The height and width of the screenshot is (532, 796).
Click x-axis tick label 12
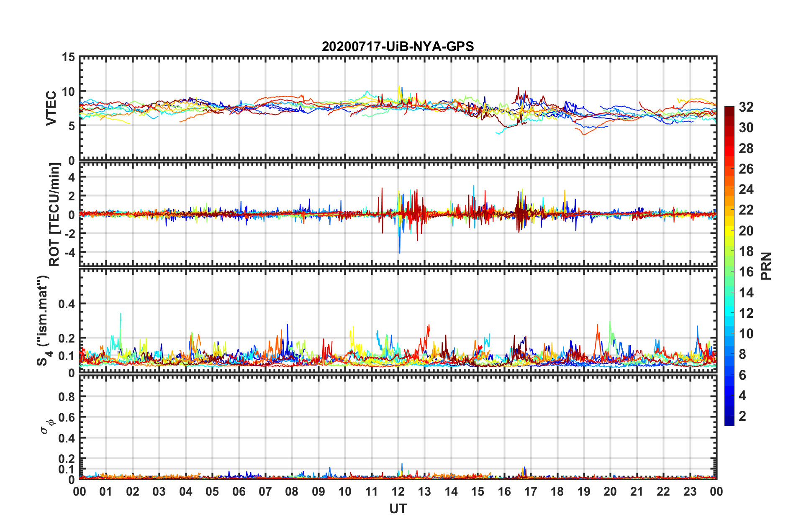[398, 491]
